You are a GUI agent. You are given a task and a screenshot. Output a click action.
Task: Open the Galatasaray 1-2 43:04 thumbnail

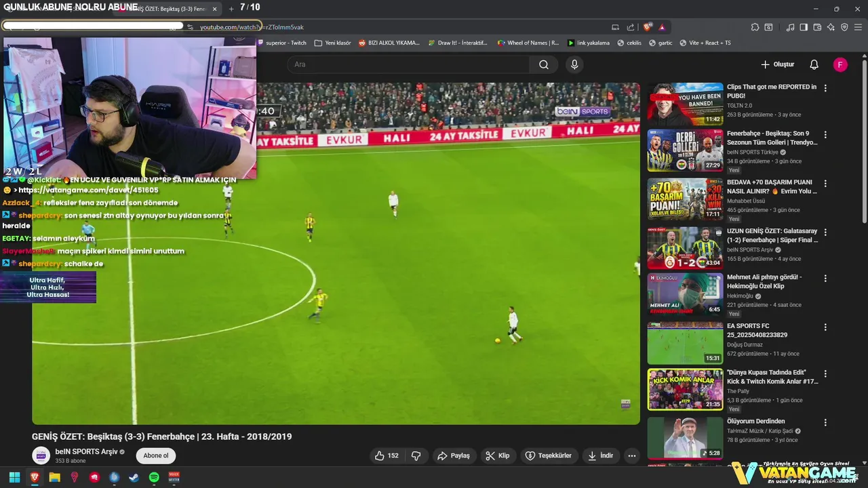(685, 248)
